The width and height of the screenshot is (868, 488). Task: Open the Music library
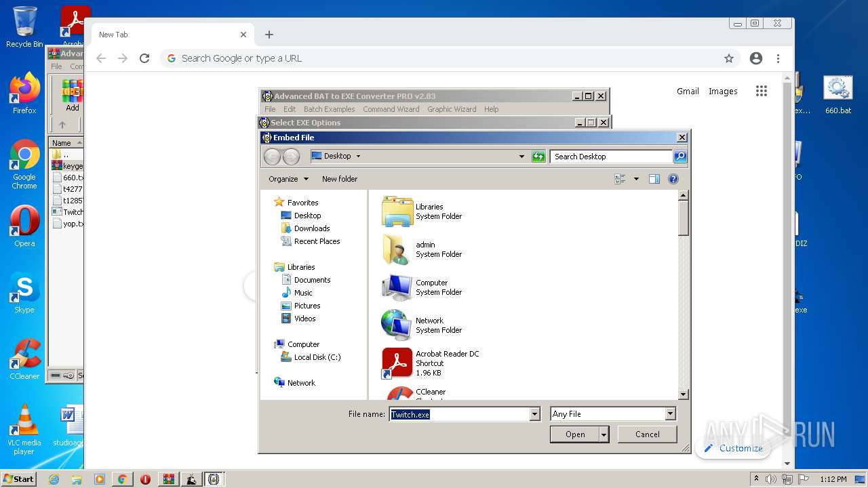click(x=303, y=293)
